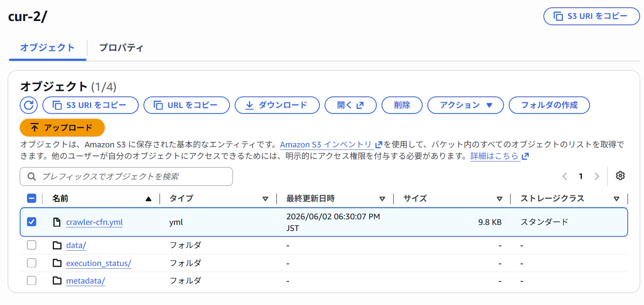Open the data/ folder link
Screen dimensions: 644x305
76,246
